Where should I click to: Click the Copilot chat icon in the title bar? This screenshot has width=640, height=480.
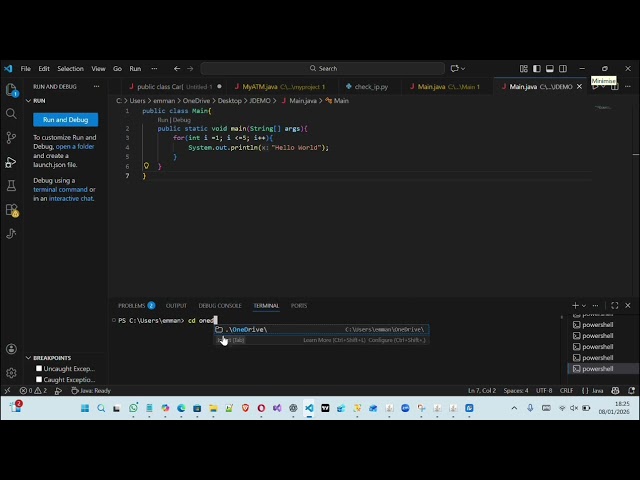click(454, 69)
